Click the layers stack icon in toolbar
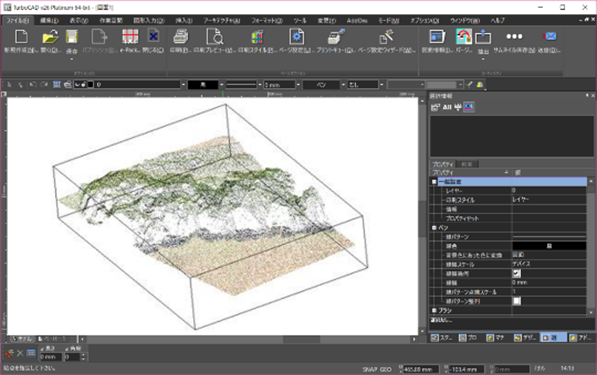The height and width of the screenshot is (375, 597). pos(68,85)
